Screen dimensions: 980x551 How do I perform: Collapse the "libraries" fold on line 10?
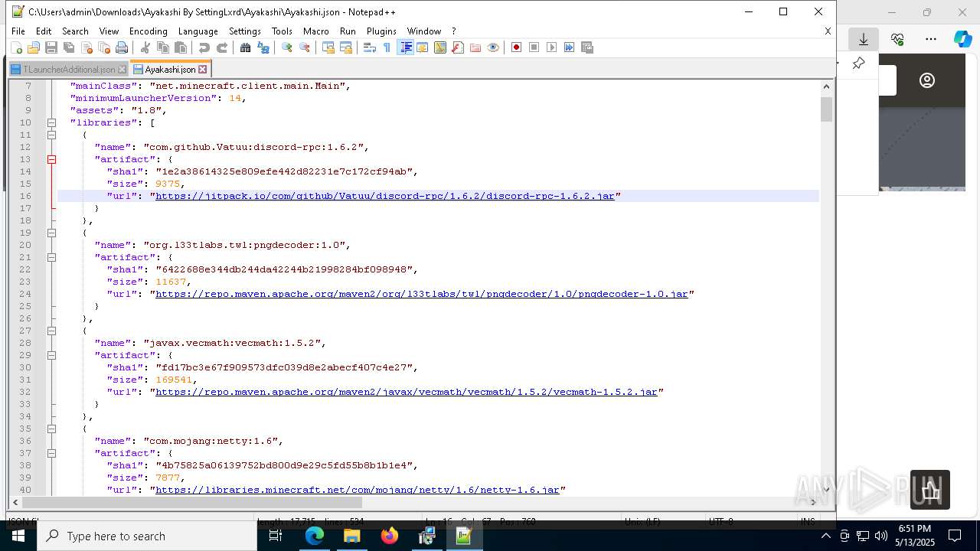[51, 122]
